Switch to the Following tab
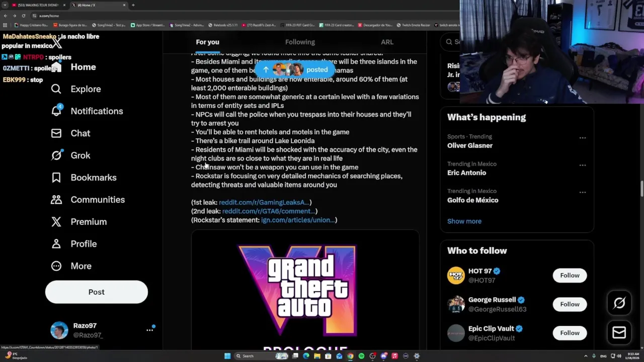Viewport: 644px width, 362px height. point(300,42)
